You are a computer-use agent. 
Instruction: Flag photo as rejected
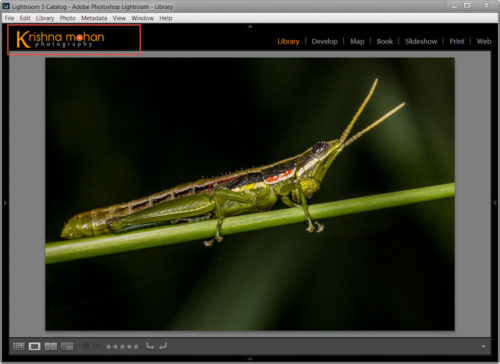96,346
